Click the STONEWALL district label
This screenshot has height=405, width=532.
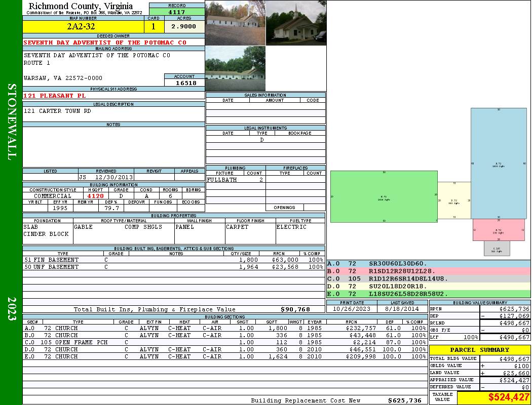pyautogui.click(x=12, y=122)
